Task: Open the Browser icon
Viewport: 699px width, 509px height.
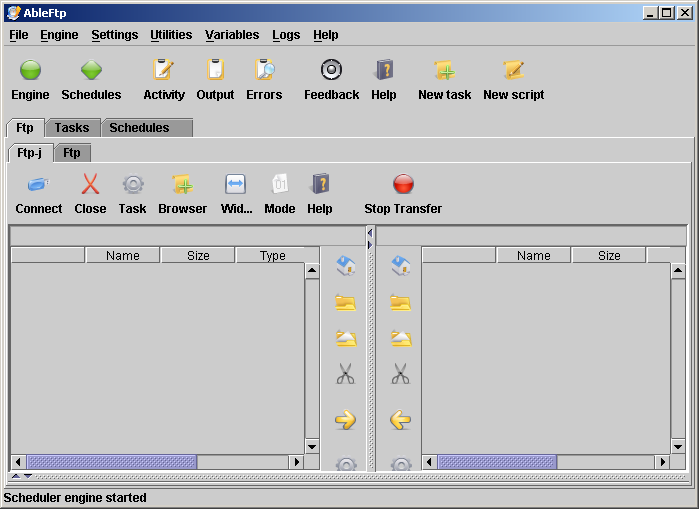Action: click(x=183, y=184)
